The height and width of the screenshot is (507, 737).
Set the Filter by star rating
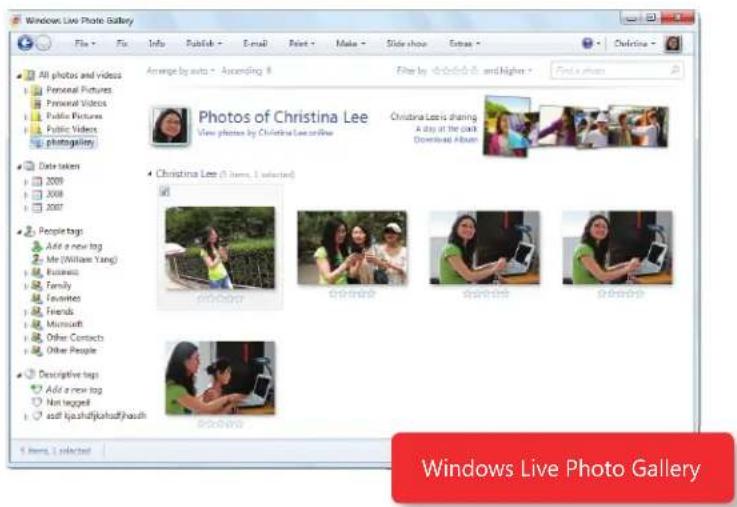click(455, 71)
